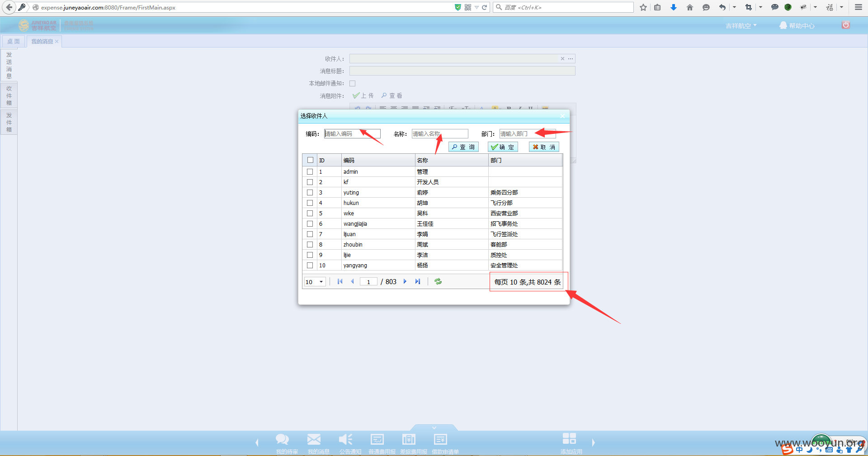Close the 我的消息 tab
The width and height of the screenshot is (868, 456).
57,41
